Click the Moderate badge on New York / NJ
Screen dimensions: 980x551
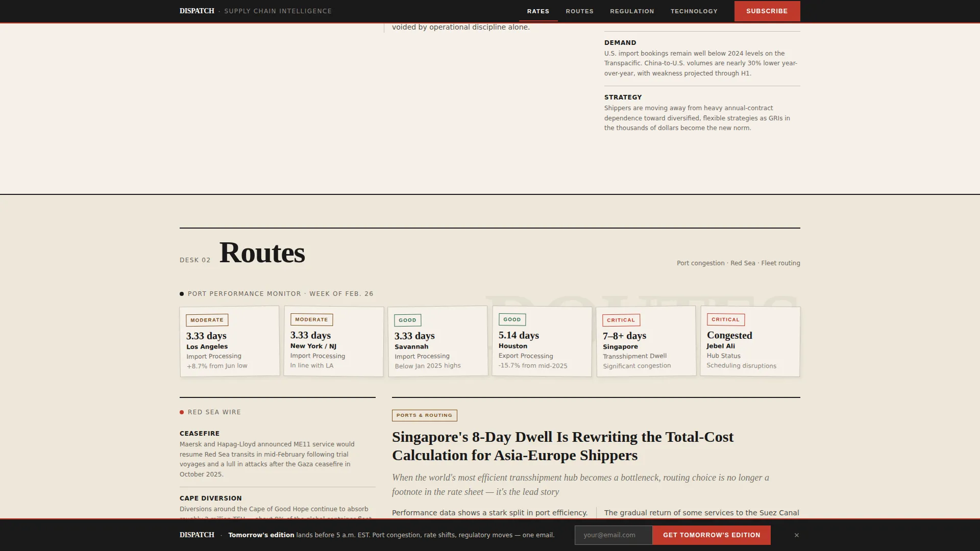tap(311, 319)
